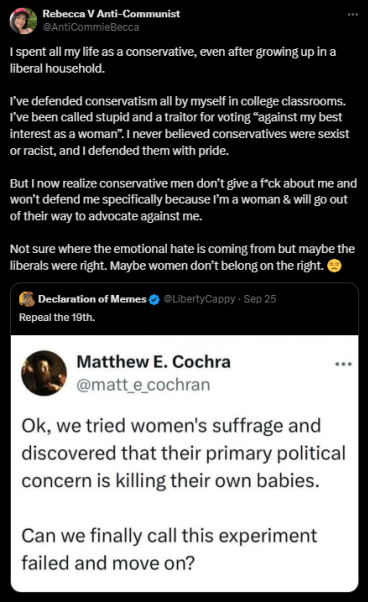The height and width of the screenshot is (602, 368).
Task: Click the paragraph beginning 'But I now realize'
Action: (x=183, y=200)
